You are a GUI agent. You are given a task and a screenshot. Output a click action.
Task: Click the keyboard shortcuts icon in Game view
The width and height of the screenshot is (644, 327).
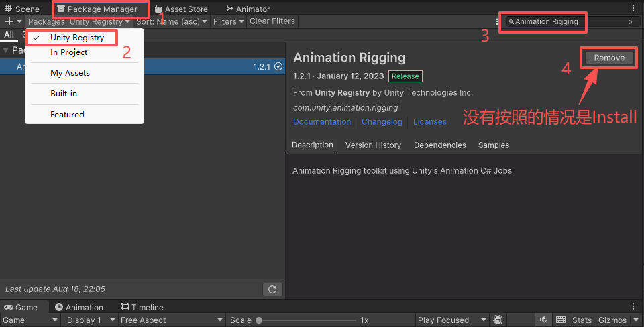pos(561,320)
